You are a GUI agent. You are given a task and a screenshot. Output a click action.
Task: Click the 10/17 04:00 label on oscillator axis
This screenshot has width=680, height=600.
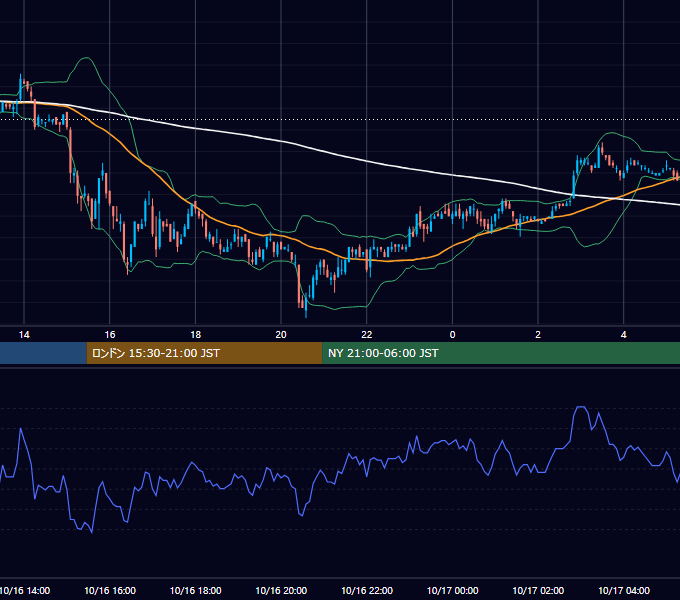coord(624,590)
